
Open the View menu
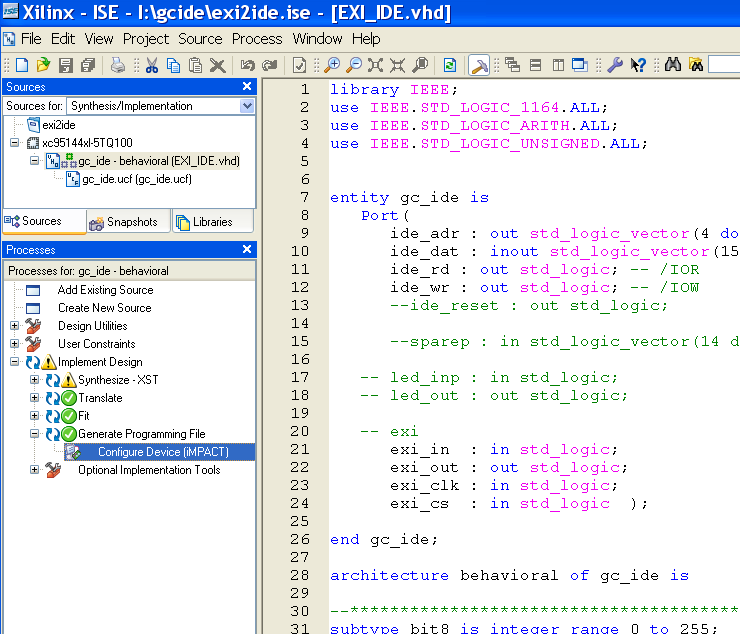tap(99, 39)
